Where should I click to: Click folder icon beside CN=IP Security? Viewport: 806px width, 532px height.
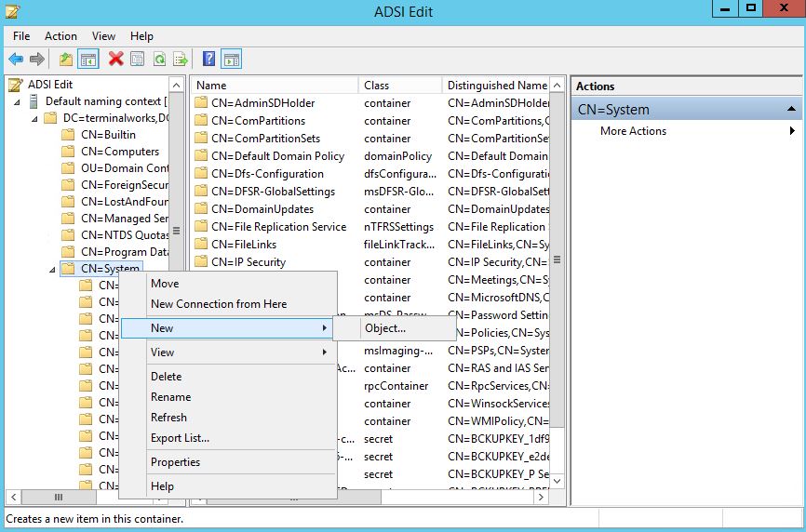(201, 262)
